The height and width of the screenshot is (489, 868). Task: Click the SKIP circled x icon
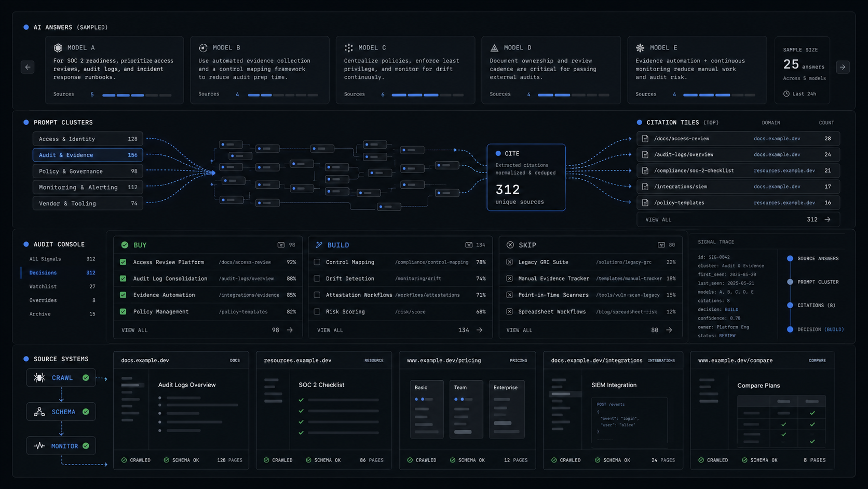pyautogui.click(x=510, y=245)
